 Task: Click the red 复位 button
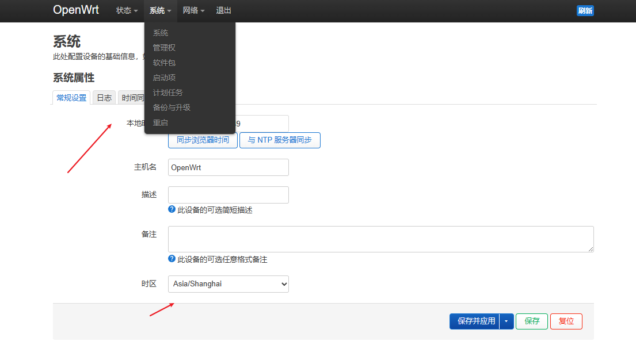(x=566, y=321)
